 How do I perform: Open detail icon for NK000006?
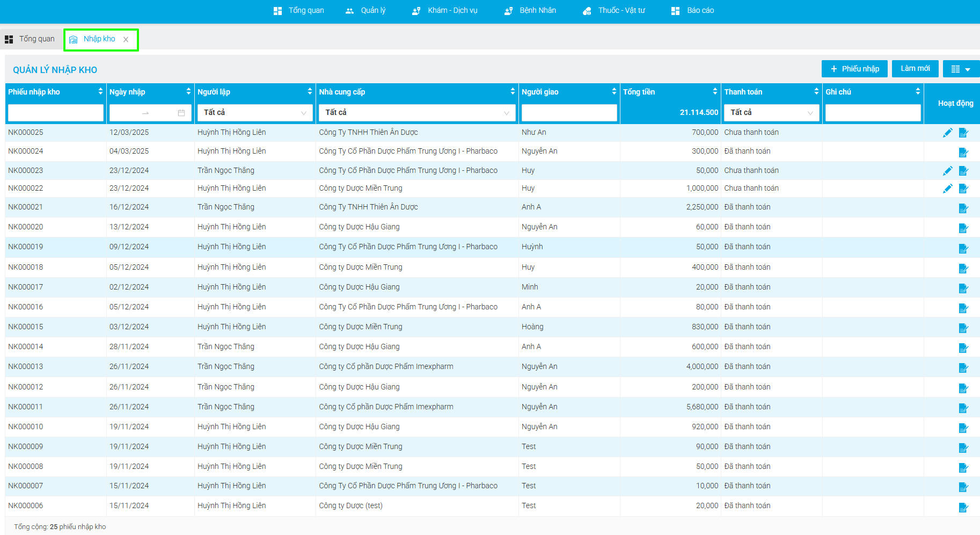pos(963,507)
